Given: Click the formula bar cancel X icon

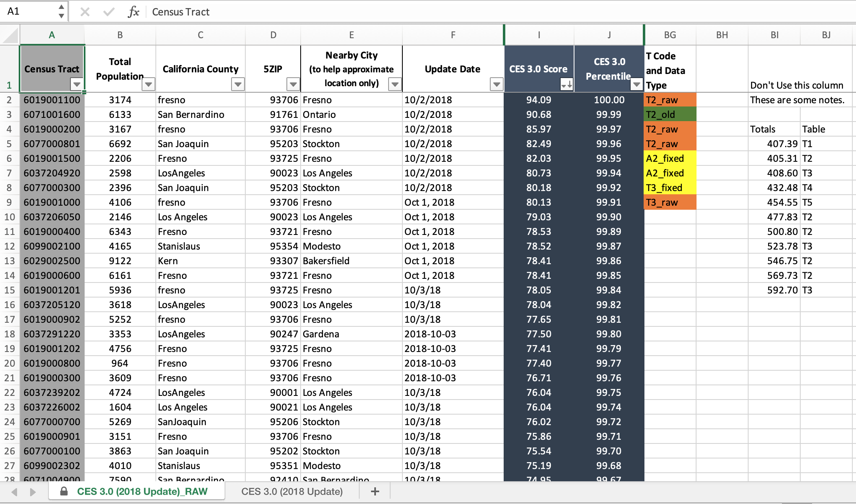Looking at the screenshot, I should pyautogui.click(x=85, y=12).
